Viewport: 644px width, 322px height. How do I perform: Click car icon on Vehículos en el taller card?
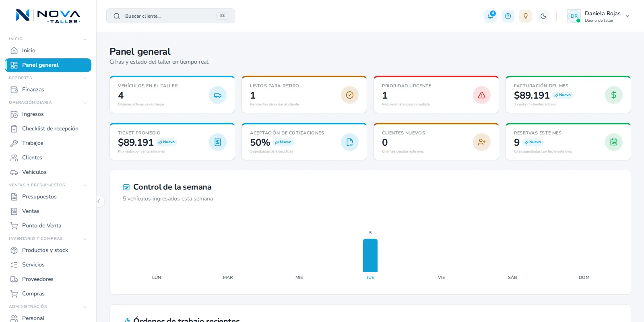218,95
